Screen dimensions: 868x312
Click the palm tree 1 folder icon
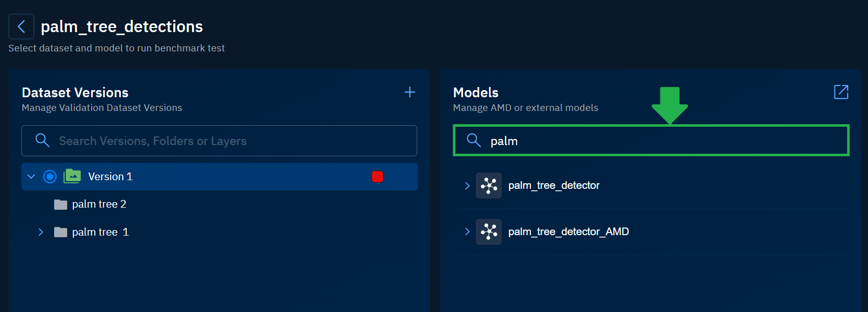pyautogui.click(x=61, y=232)
